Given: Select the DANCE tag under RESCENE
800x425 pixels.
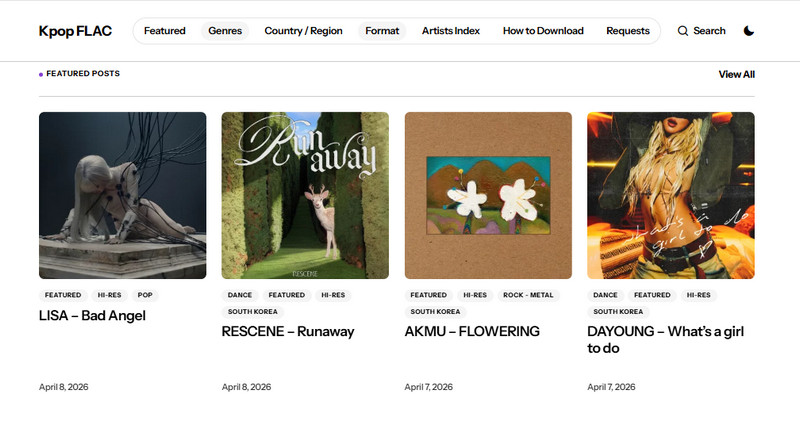Looking at the screenshot, I should [240, 296].
